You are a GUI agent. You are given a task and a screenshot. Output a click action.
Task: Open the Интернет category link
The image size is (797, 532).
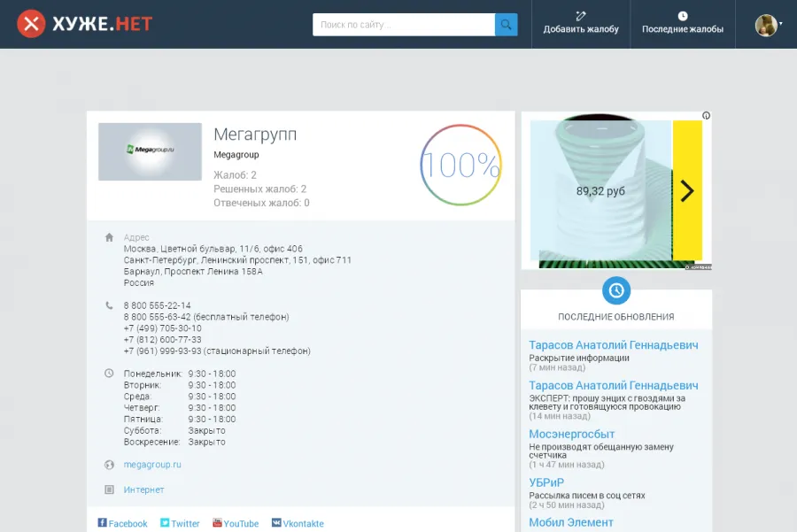(x=143, y=490)
